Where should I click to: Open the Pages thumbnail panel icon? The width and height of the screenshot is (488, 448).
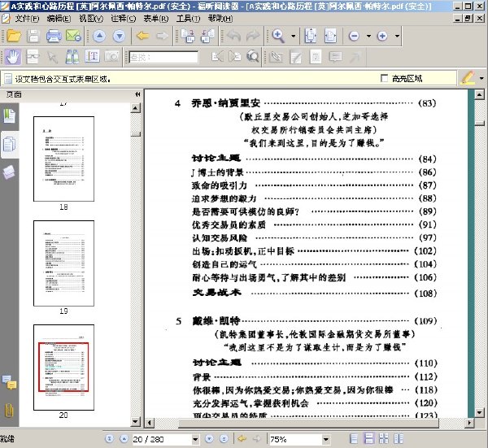9,145
